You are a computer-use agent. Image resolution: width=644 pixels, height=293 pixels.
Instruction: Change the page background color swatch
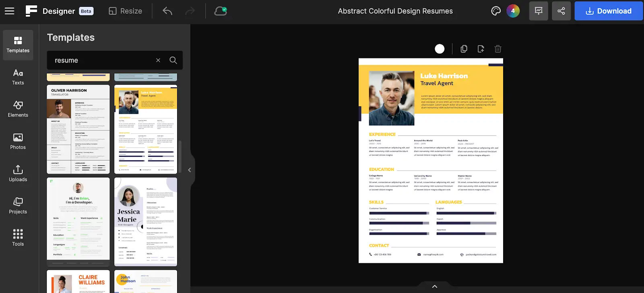pyautogui.click(x=440, y=49)
